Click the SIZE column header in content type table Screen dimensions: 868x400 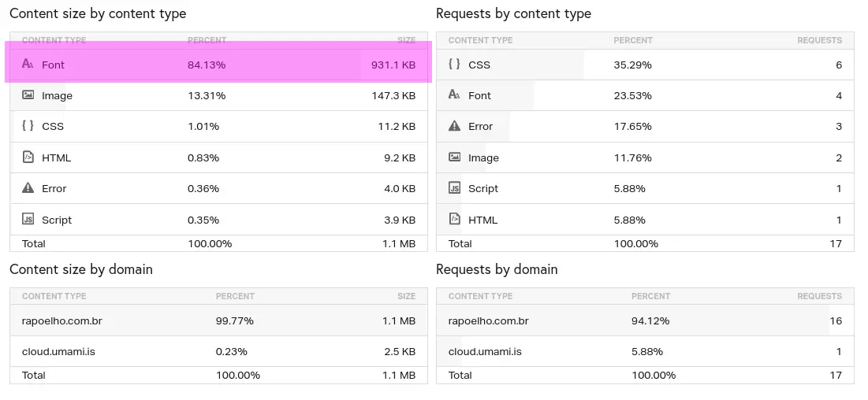pyautogui.click(x=406, y=40)
